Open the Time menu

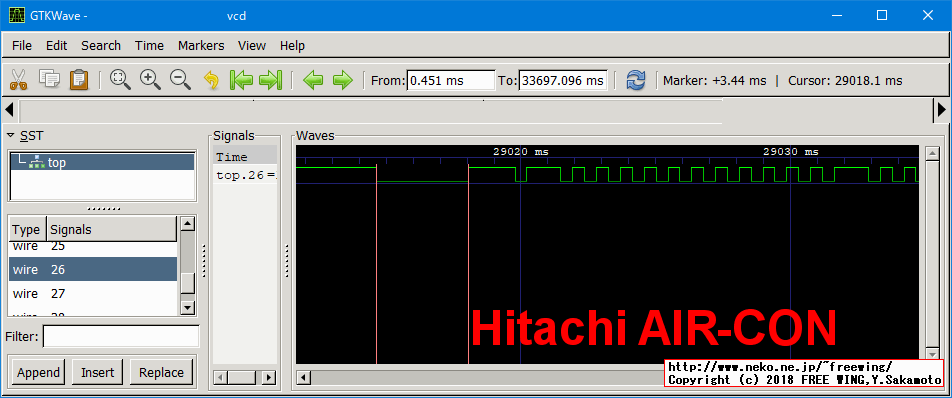tap(149, 46)
